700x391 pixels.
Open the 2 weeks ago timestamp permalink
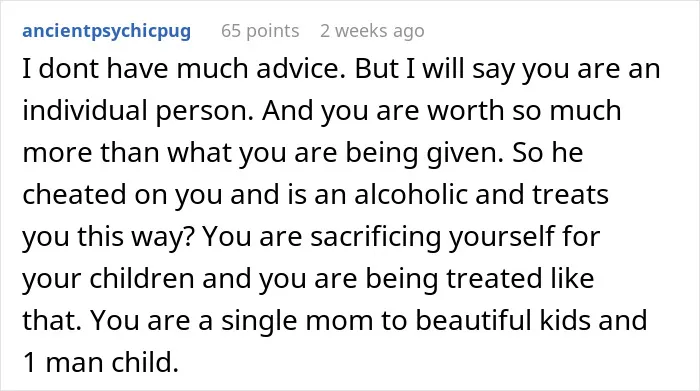coord(372,31)
